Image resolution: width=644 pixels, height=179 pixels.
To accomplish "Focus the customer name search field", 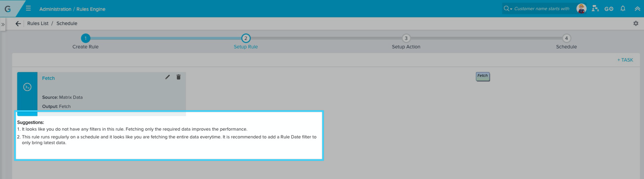I will [x=541, y=9].
